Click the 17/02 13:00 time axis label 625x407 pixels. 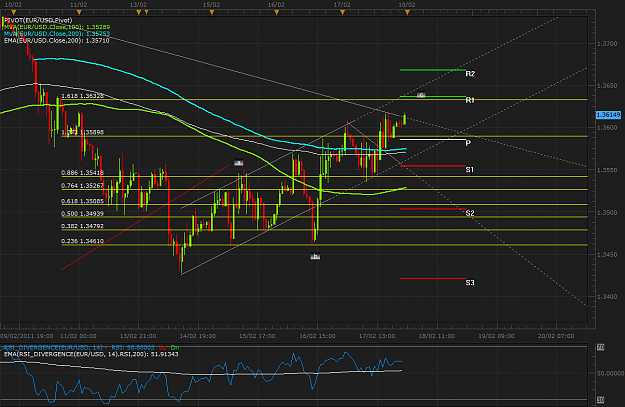coord(377,336)
